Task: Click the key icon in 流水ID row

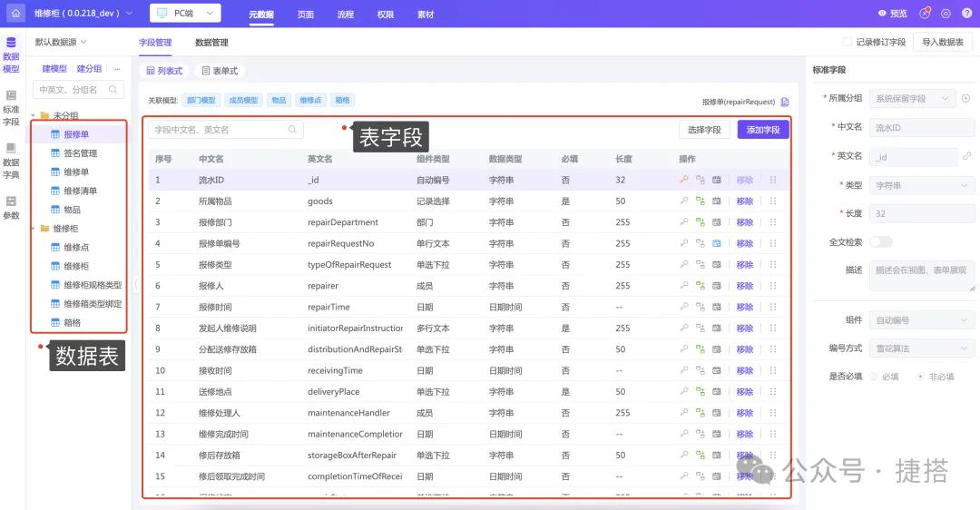Action: click(x=684, y=180)
